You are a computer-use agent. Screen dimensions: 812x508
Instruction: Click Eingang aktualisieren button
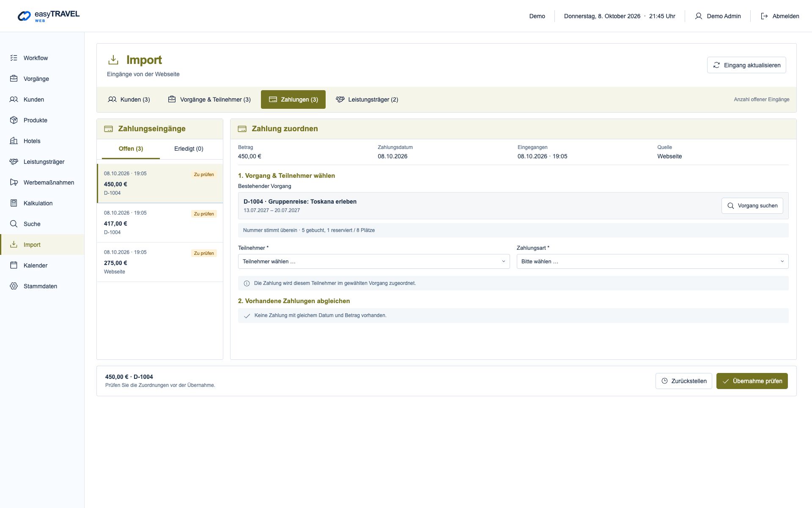tap(746, 65)
